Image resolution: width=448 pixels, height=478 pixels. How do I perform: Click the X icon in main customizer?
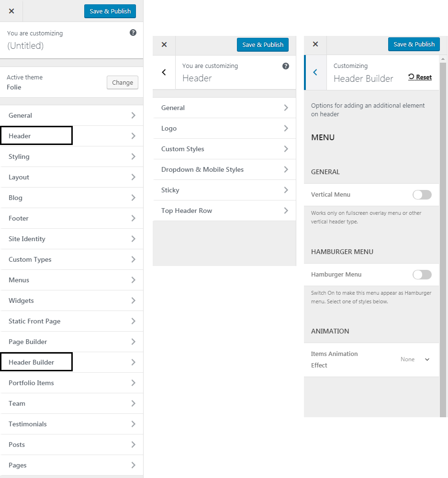(x=11, y=11)
